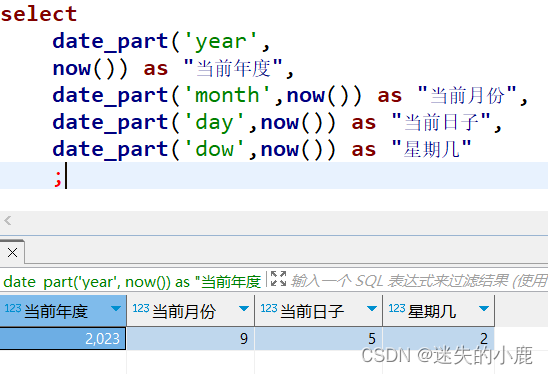Click the query text label above the results grid
This screenshot has width=548, height=374.
pyautogui.click(x=132, y=281)
